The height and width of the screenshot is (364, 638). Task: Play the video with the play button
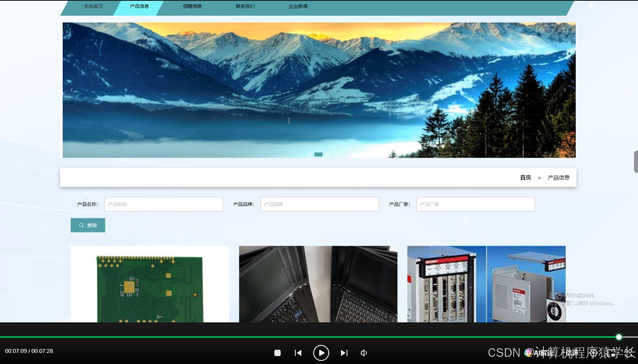[321, 353]
